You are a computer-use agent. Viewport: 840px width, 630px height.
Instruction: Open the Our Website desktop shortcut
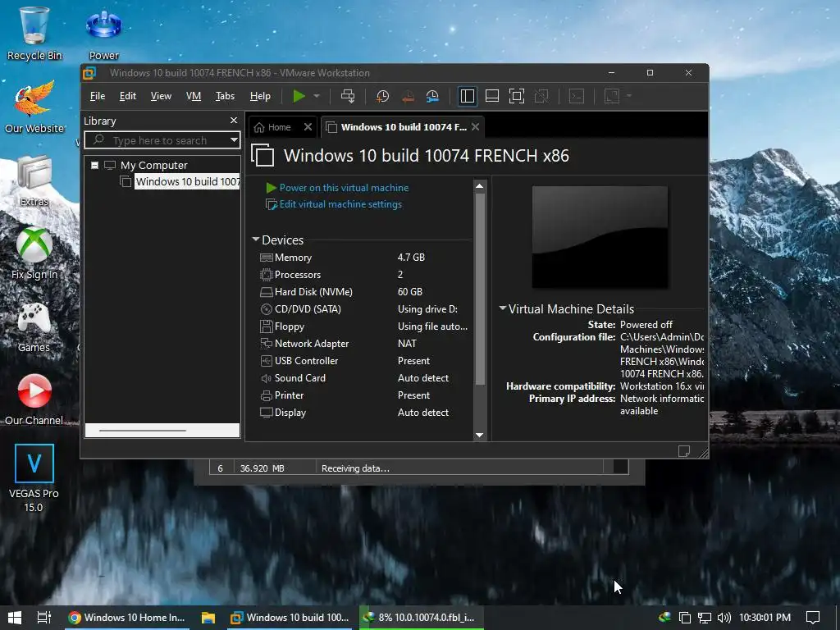pyautogui.click(x=34, y=107)
